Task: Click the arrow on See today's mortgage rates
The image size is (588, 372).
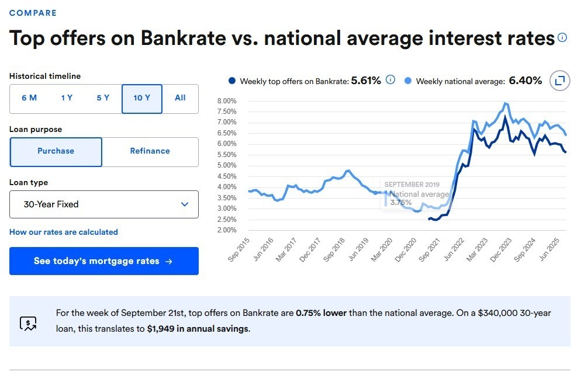Action: point(169,262)
